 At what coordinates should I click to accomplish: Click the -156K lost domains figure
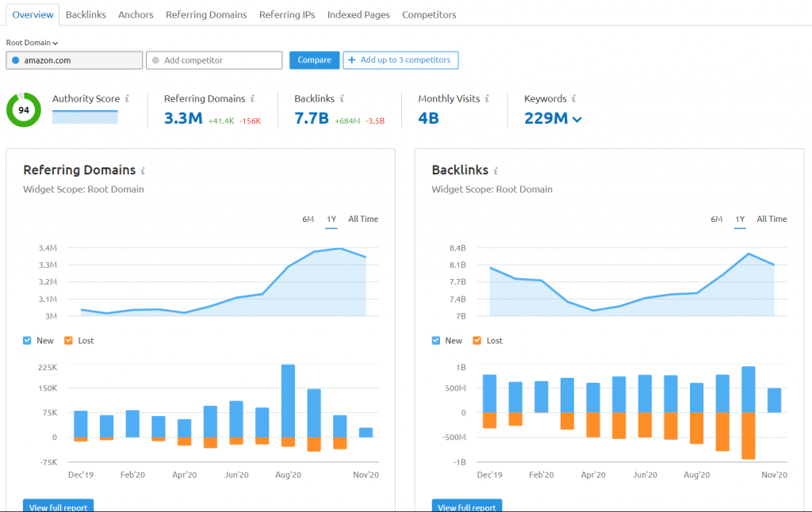pyautogui.click(x=250, y=121)
